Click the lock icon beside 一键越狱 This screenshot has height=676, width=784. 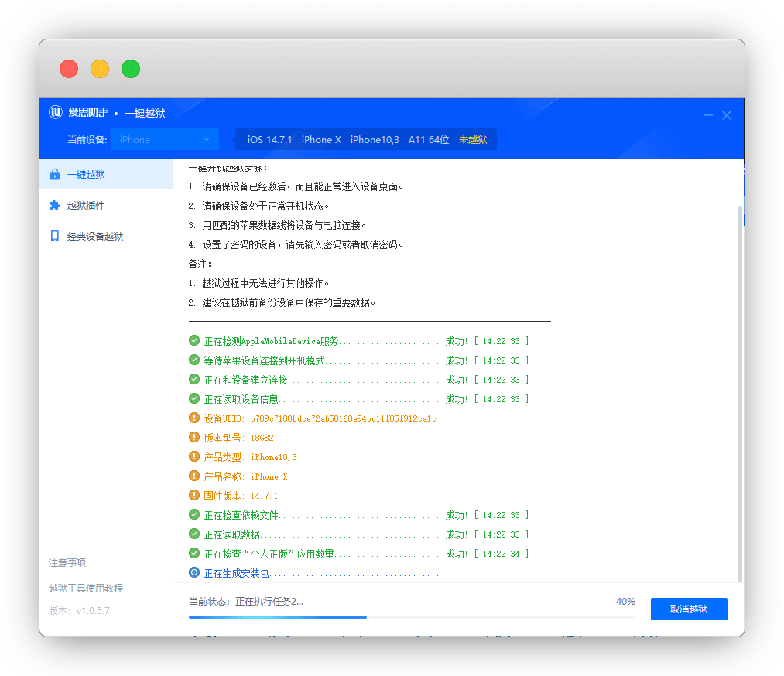[55, 174]
